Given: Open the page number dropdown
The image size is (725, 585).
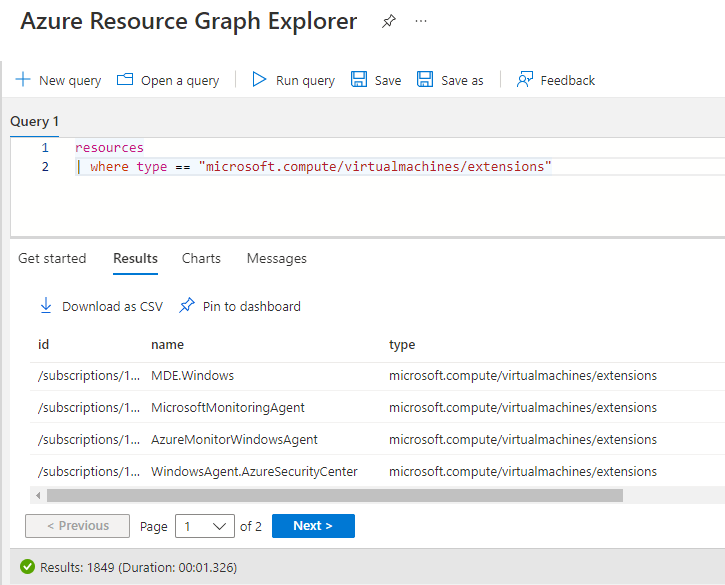Looking at the screenshot, I should click(x=204, y=526).
